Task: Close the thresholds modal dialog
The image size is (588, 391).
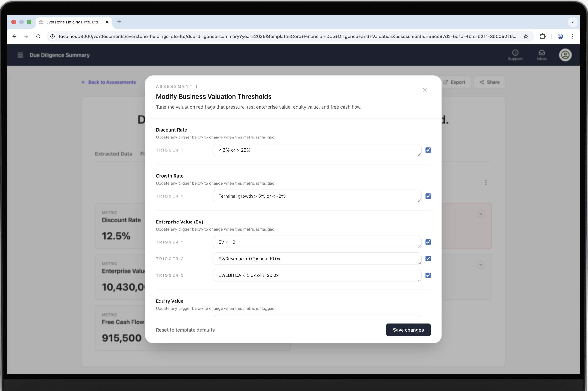Action: (425, 90)
